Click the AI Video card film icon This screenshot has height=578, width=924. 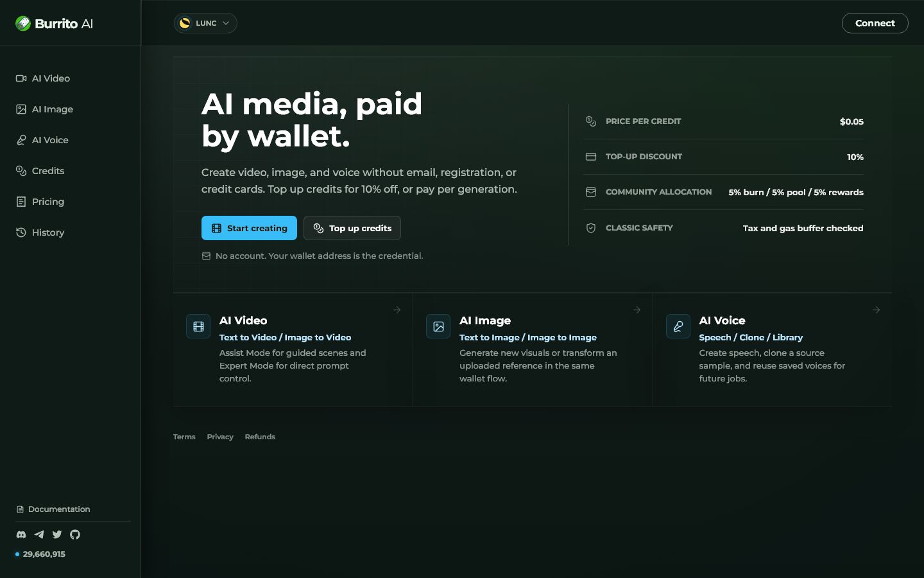coord(198,326)
